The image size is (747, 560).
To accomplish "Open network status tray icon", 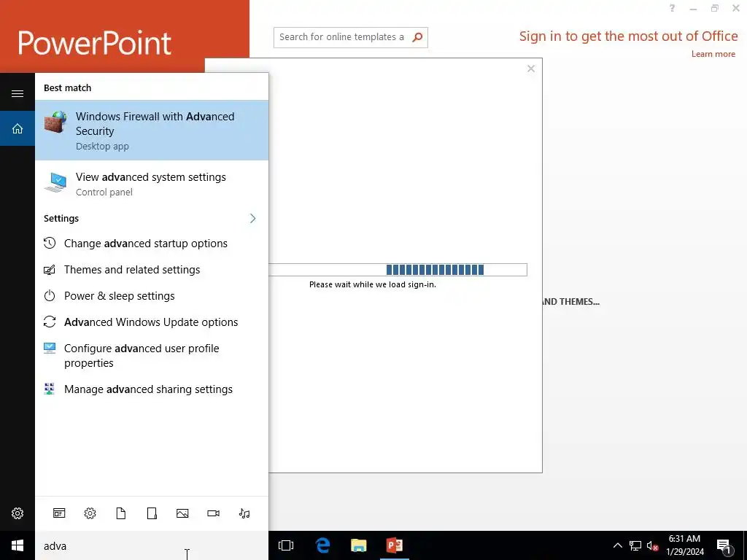I will 635,545.
